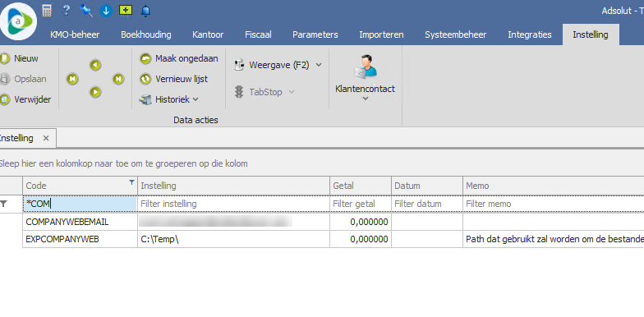This screenshot has width=644, height=317.
Task: Click the blue pushpin icon
Action: (x=86, y=11)
